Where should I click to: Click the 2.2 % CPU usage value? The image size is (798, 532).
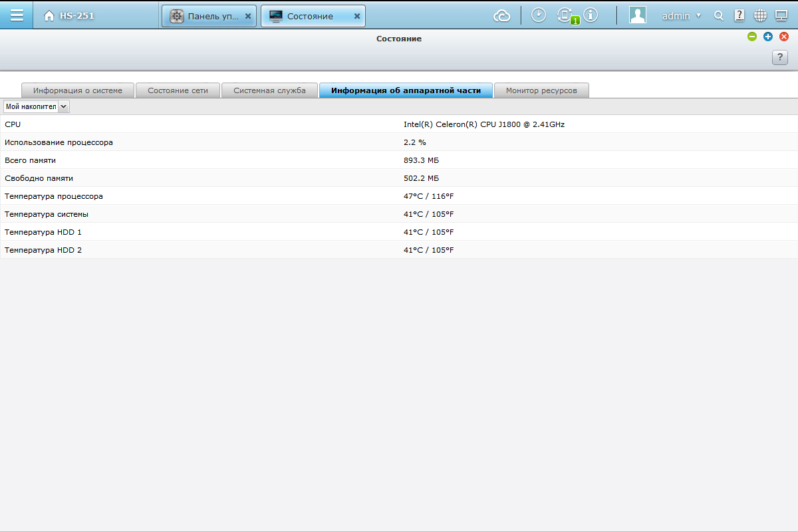pyautogui.click(x=415, y=142)
